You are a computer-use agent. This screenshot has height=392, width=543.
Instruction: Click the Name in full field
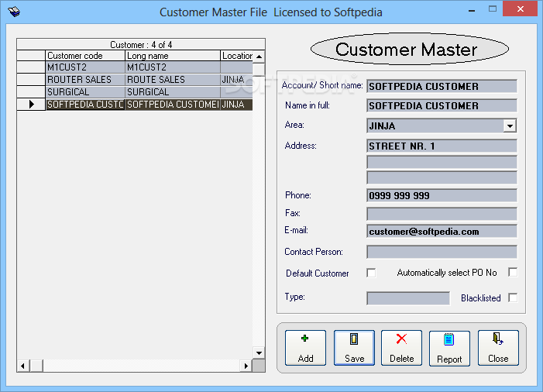[442, 105]
